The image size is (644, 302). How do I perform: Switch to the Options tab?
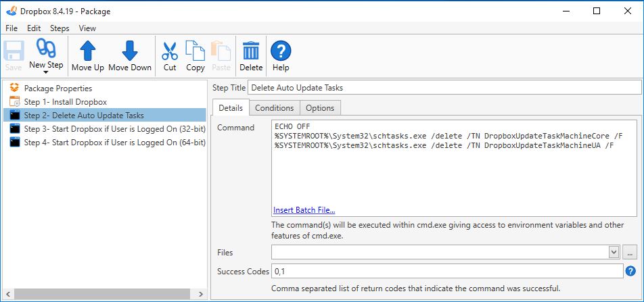(x=320, y=108)
